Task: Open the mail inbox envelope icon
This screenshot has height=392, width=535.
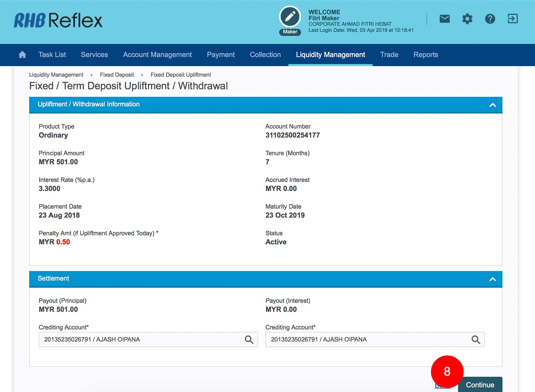Action: (x=444, y=19)
